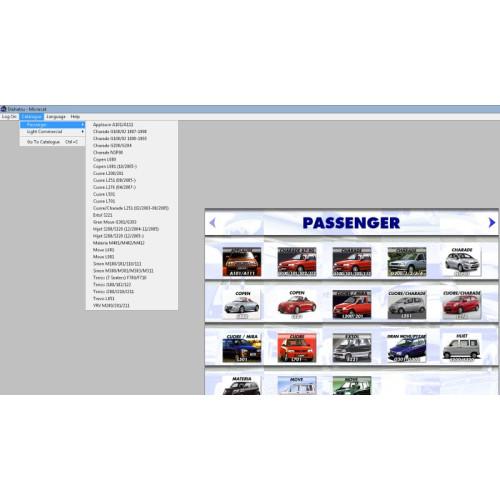Open the Extol S221 van thumbnail
The height and width of the screenshot is (500, 500).
(352, 348)
